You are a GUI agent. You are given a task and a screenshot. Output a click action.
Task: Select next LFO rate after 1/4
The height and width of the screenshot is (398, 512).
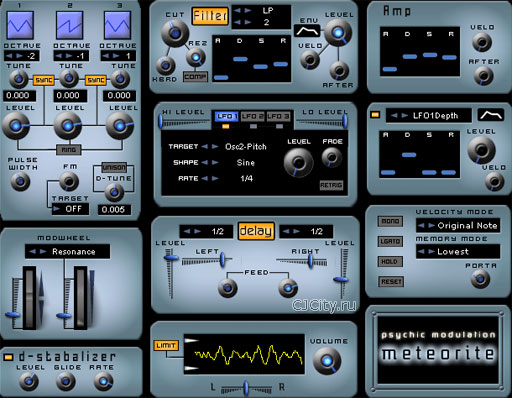pos(215,179)
